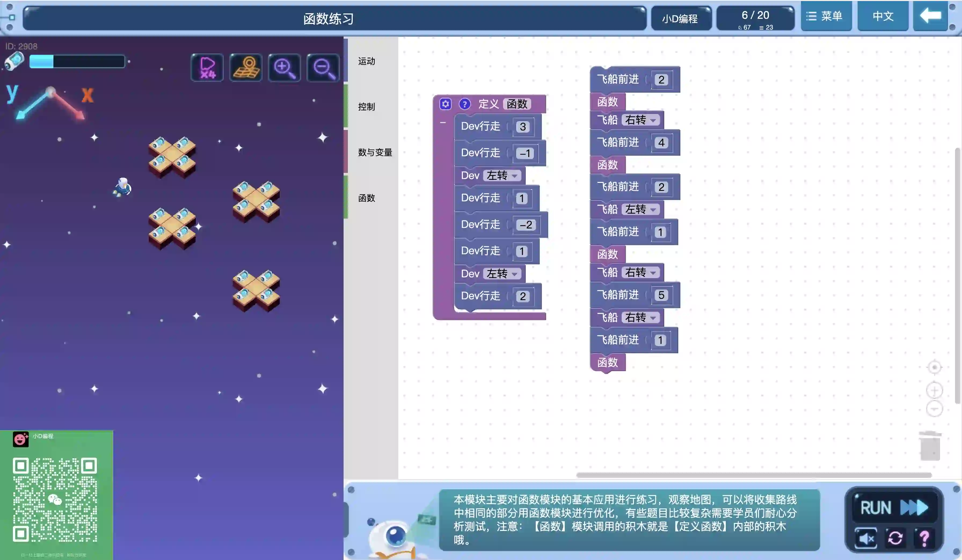The width and height of the screenshot is (962, 560).
Task: Reset the level with refresh icon
Action: 895,538
